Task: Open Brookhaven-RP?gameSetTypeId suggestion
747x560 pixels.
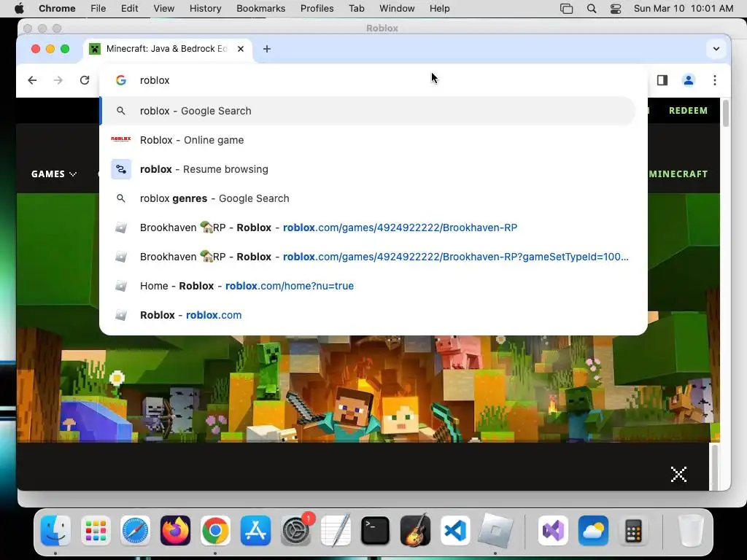Action: (x=368, y=257)
